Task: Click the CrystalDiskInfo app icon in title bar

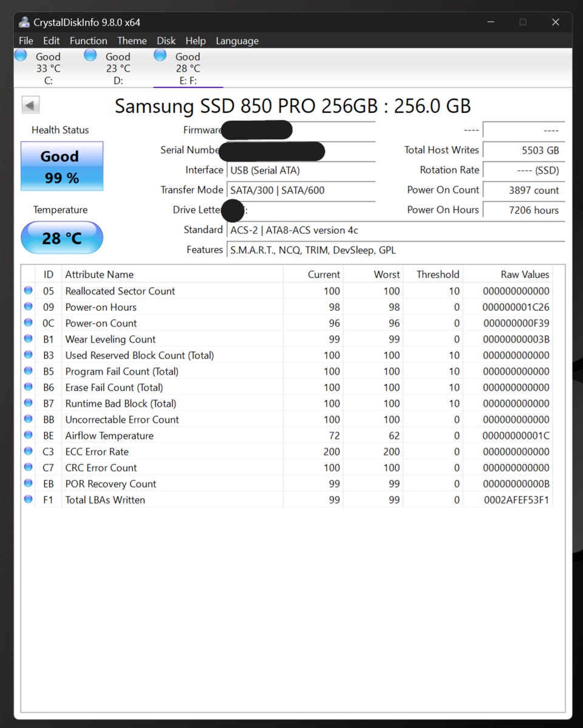Action: point(24,22)
